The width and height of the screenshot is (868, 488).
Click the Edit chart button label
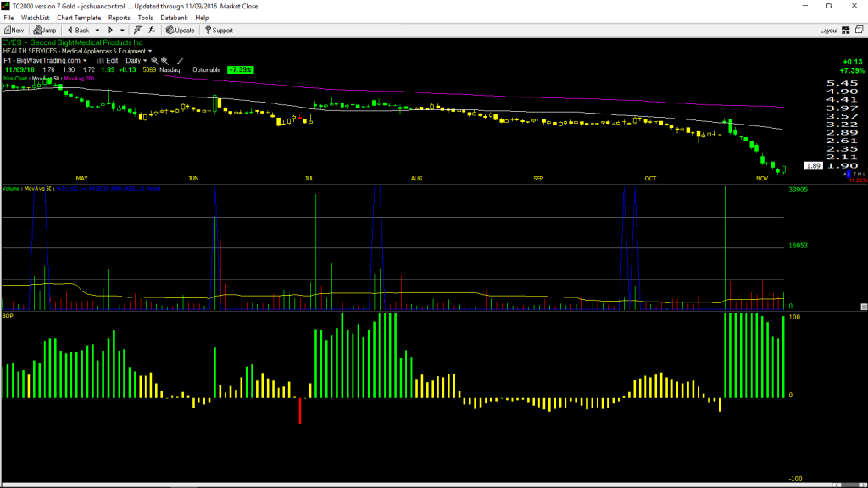[112, 61]
